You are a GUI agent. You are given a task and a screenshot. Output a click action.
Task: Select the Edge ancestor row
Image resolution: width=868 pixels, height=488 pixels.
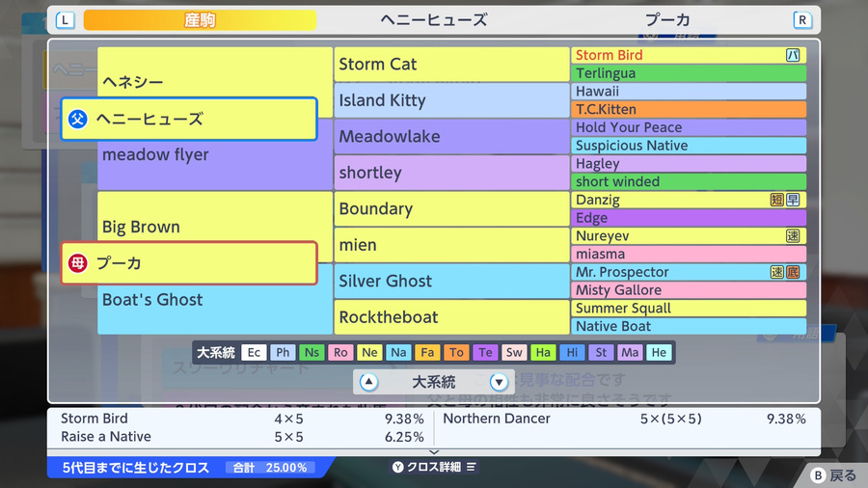689,218
